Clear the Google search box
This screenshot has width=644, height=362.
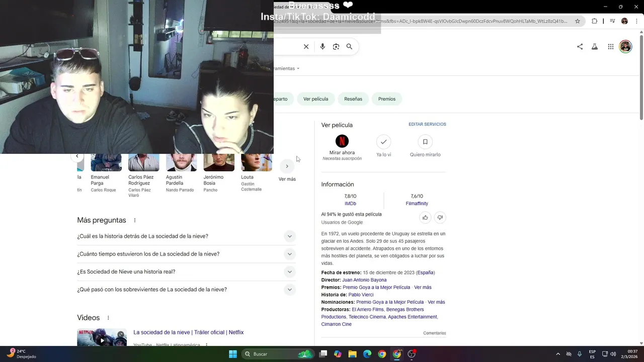point(306,47)
